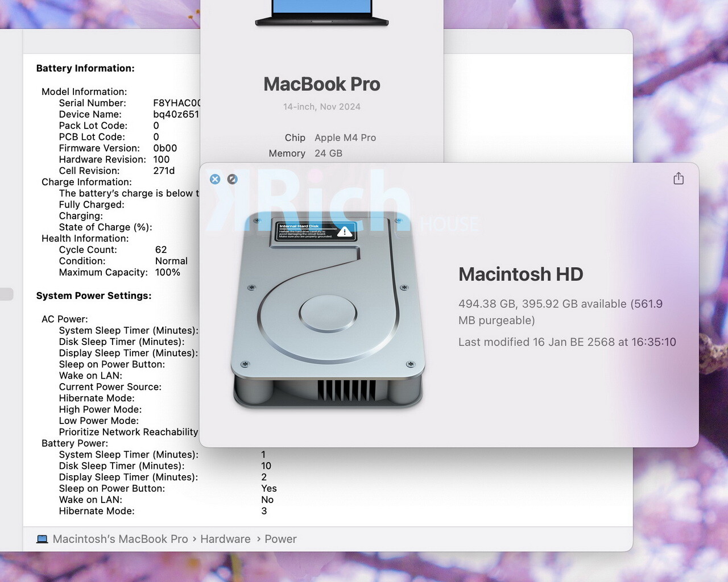Viewport: 728px width, 582px height.
Task: Click the Model Information label
Action: coord(84,92)
